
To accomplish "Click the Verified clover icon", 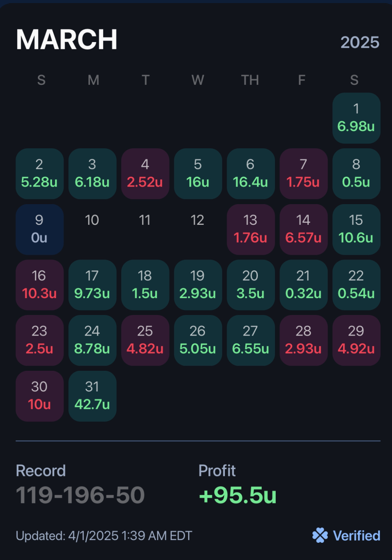I will point(320,536).
